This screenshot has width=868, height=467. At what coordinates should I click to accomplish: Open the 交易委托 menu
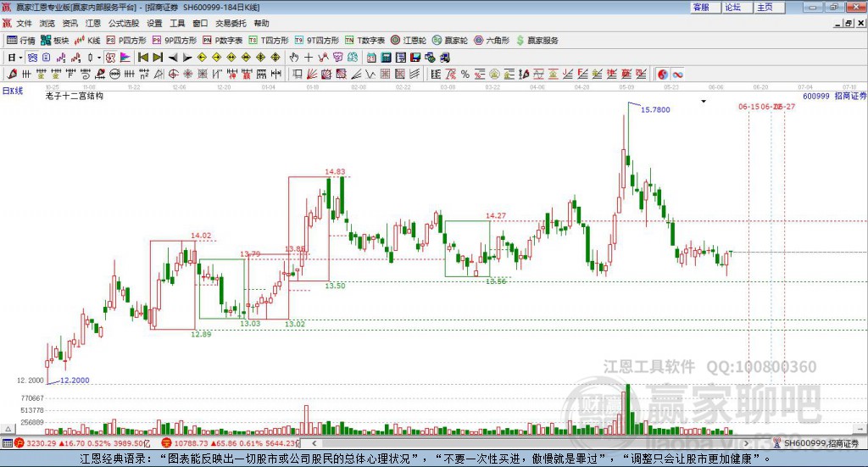231,23
